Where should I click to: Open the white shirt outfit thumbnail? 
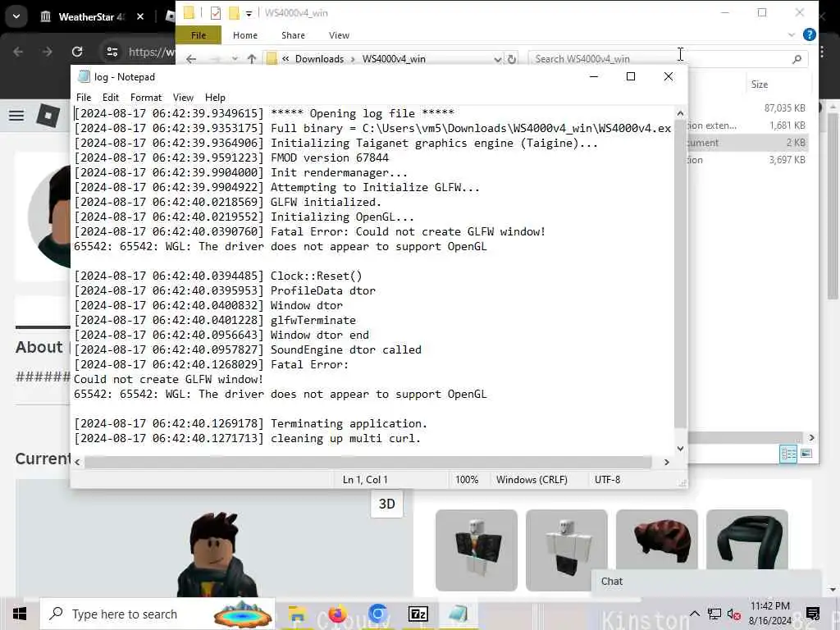coord(566,550)
